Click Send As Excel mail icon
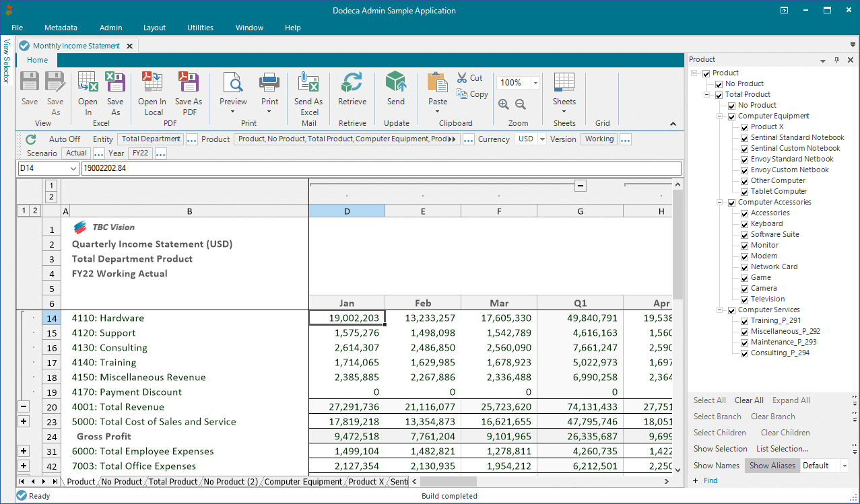Screen dimensions: 860x504 (308, 83)
